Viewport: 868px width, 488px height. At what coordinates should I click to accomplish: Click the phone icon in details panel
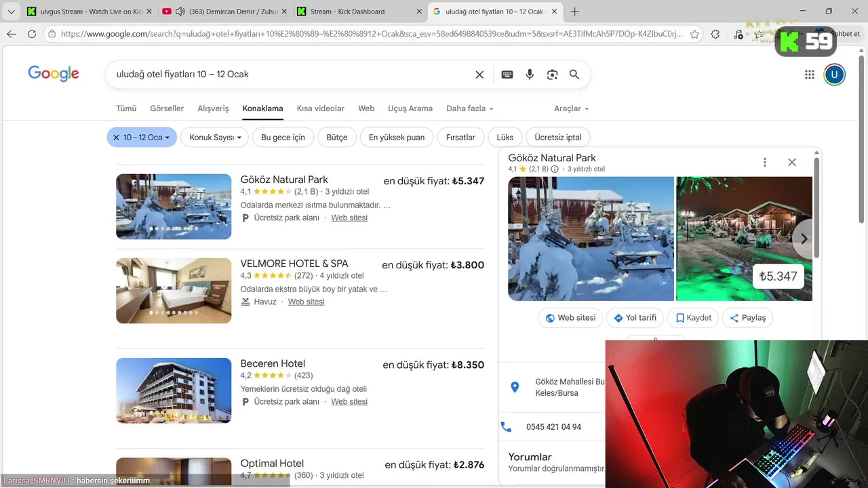506,427
